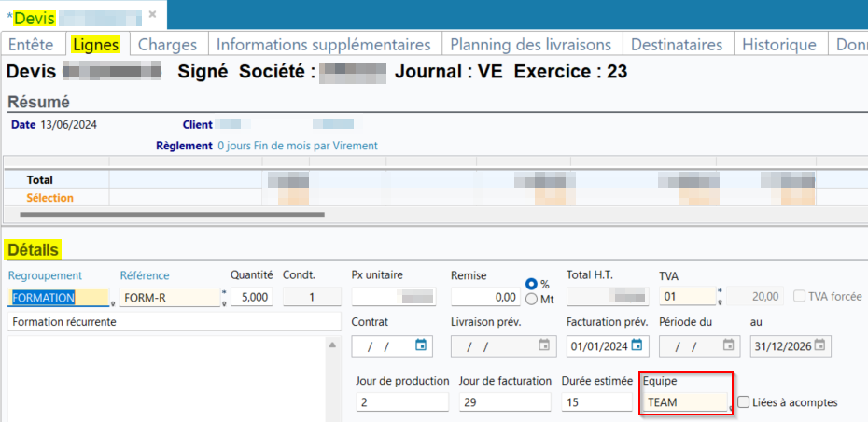Screen dimensions: 868x422
Task: Switch to the Charges tab
Action: pos(167,45)
